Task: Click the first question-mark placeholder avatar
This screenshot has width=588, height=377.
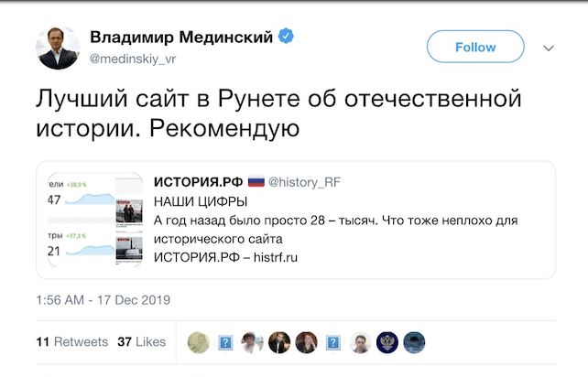Action: point(225,342)
